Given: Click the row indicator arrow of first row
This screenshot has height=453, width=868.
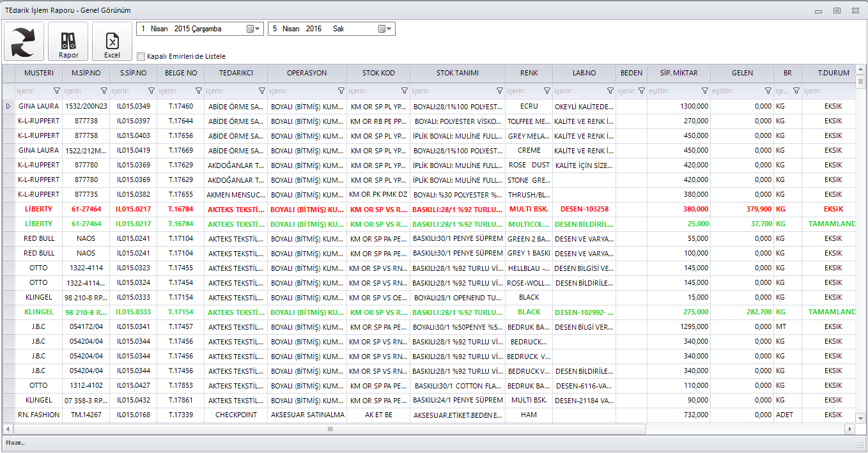Looking at the screenshot, I should [8, 106].
